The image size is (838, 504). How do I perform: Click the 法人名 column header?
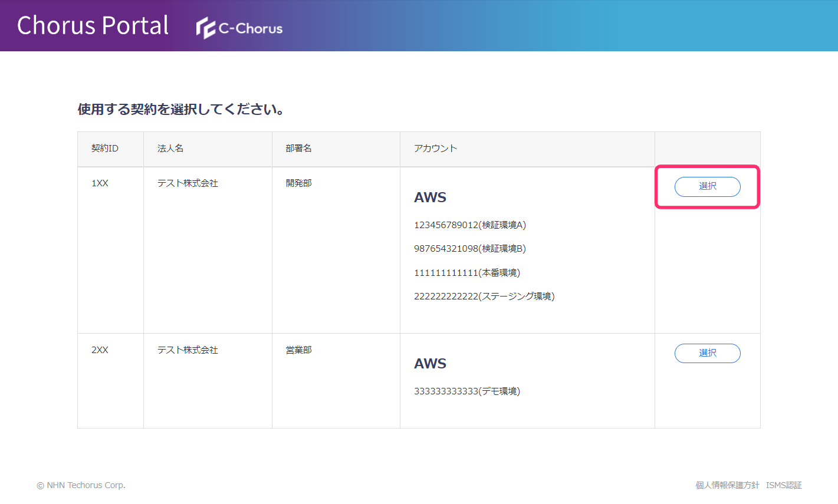[x=170, y=149]
